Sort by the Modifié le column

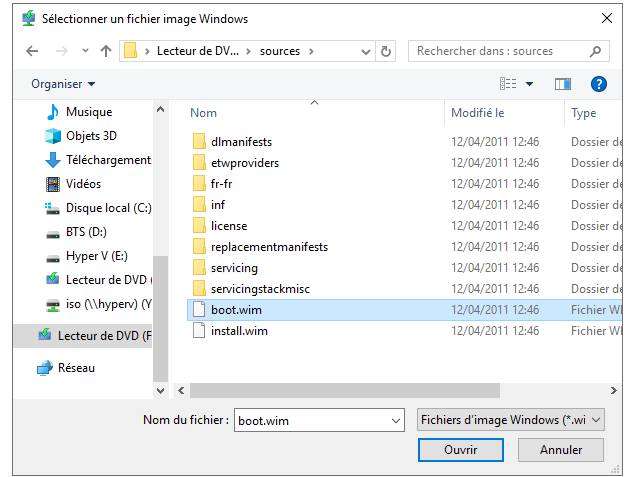pos(478,113)
